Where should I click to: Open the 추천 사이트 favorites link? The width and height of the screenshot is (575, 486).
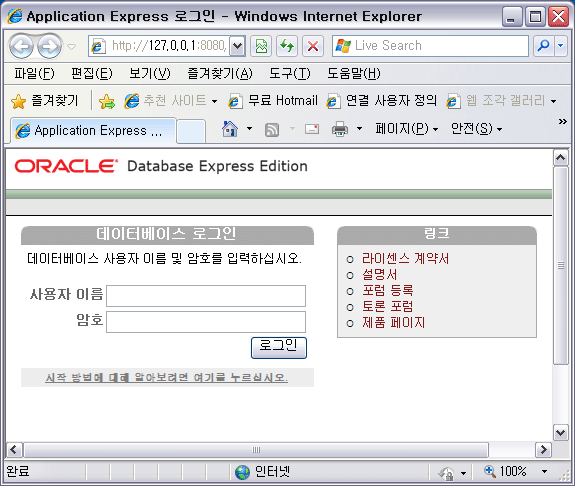click(x=171, y=101)
